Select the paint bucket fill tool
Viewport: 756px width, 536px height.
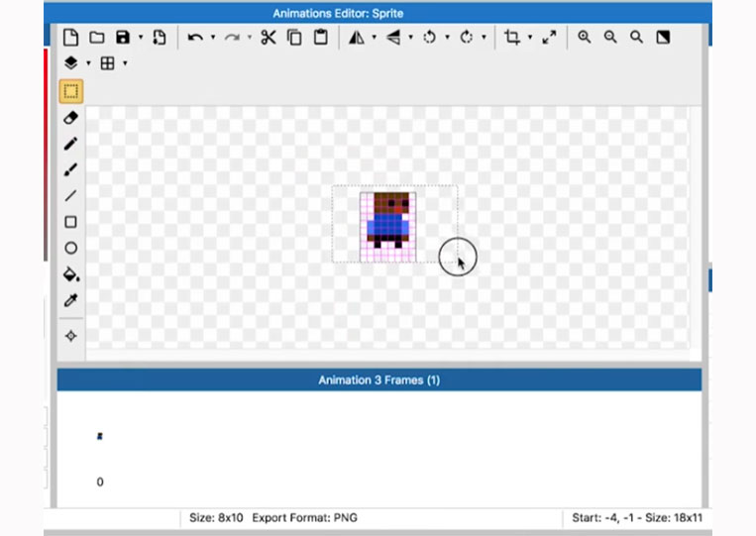[71, 274]
